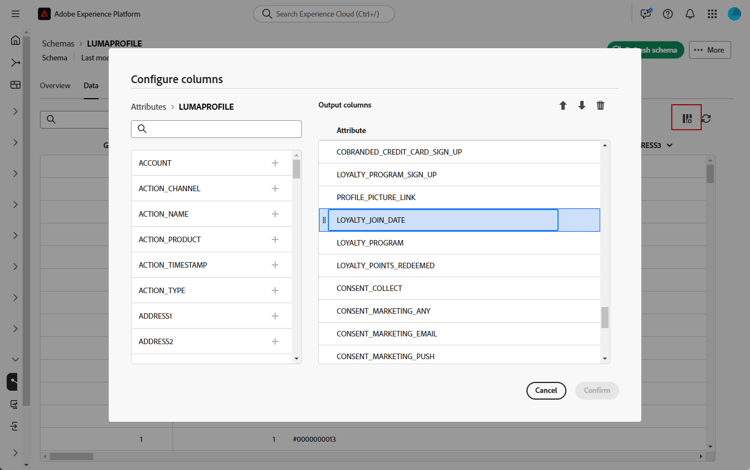
Task: Open the hamburger navigation menu
Action: coord(15,14)
